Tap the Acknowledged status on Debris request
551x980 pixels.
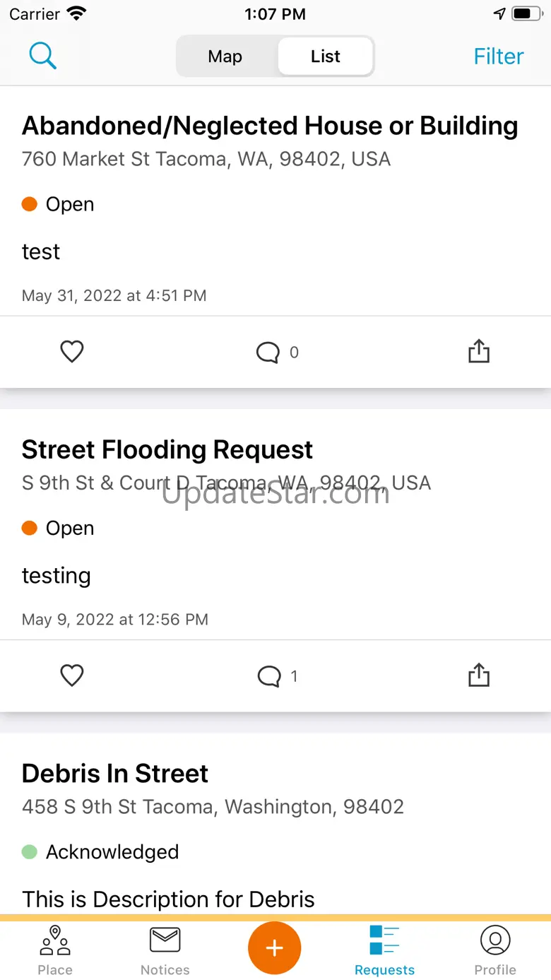coord(112,852)
